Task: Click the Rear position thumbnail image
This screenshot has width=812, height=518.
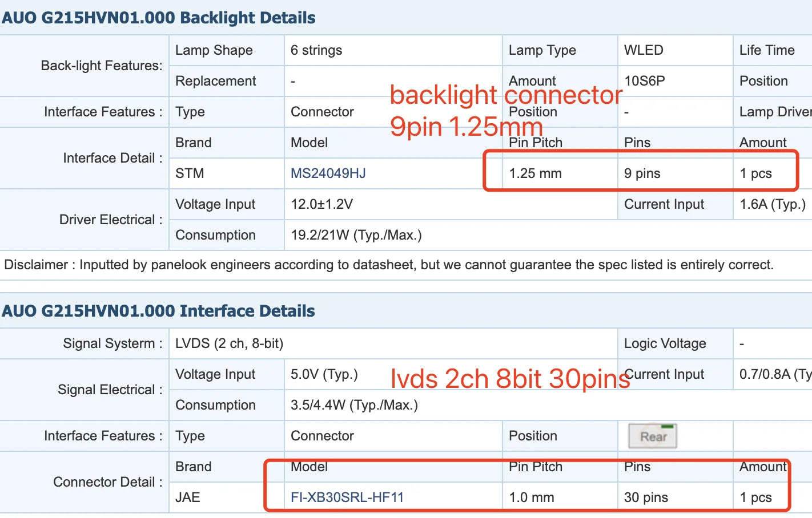Action: click(653, 436)
